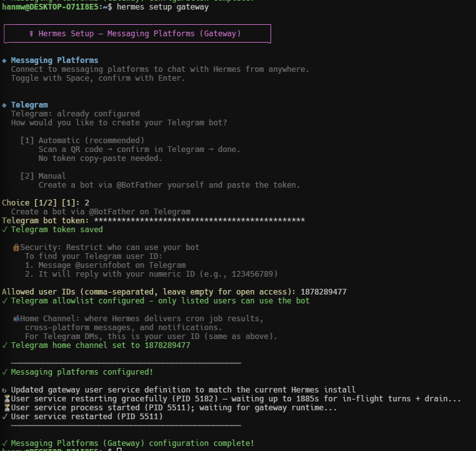Click the blue 'Telegram' section heading
This screenshot has width=476, height=451.
[29, 105]
